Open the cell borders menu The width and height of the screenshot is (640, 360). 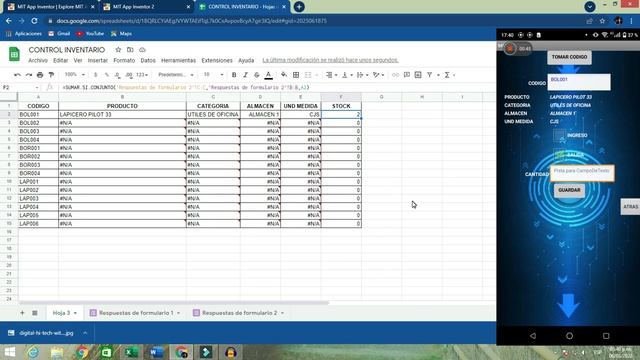click(296, 75)
